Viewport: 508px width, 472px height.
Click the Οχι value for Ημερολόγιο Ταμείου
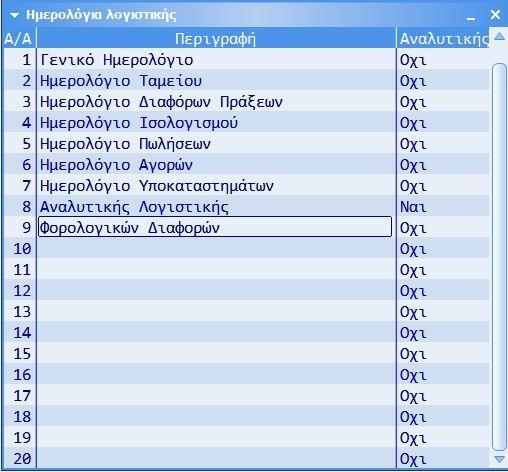pyautogui.click(x=413, y=81)
